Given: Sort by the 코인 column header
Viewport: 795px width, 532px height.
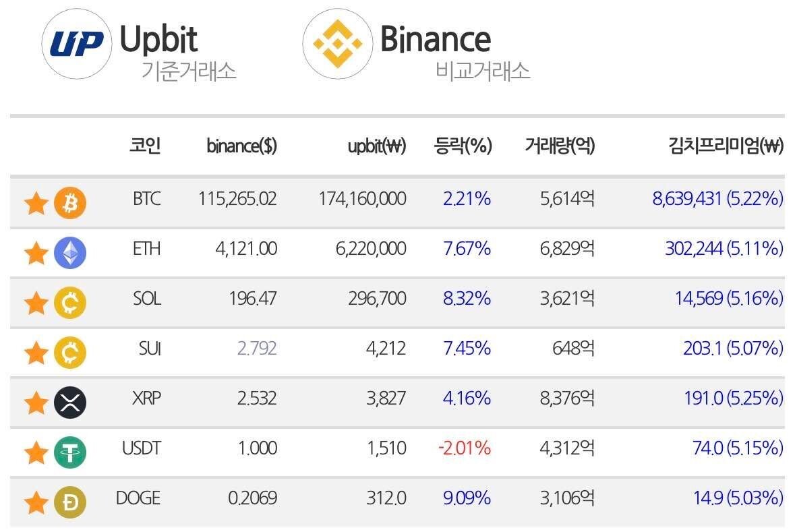Looking at the screenshot, I should coord(145,146).
